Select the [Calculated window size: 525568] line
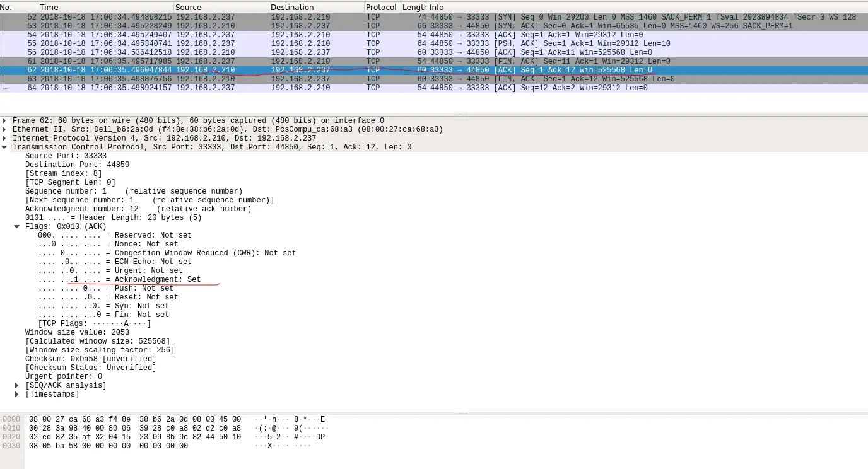868x469 pixels. [97, 341]
